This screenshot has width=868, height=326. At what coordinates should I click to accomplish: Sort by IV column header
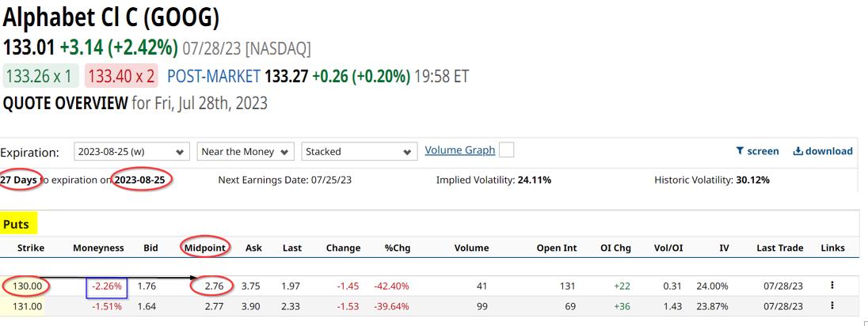[724, 248]
